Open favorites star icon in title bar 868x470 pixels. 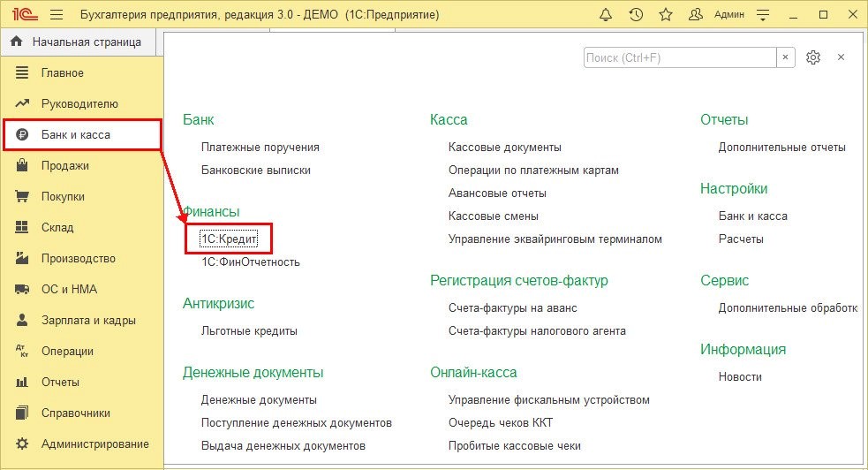[666, 15]
